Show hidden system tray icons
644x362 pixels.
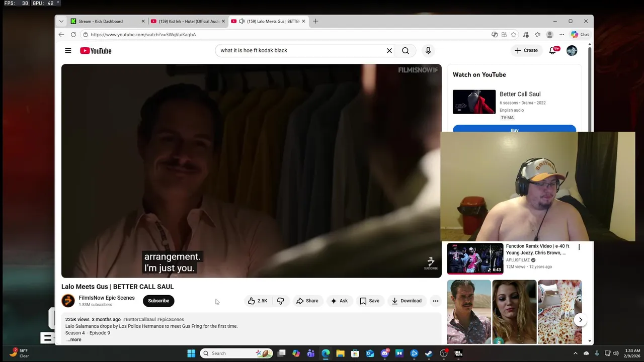click(x=576, y=353)
